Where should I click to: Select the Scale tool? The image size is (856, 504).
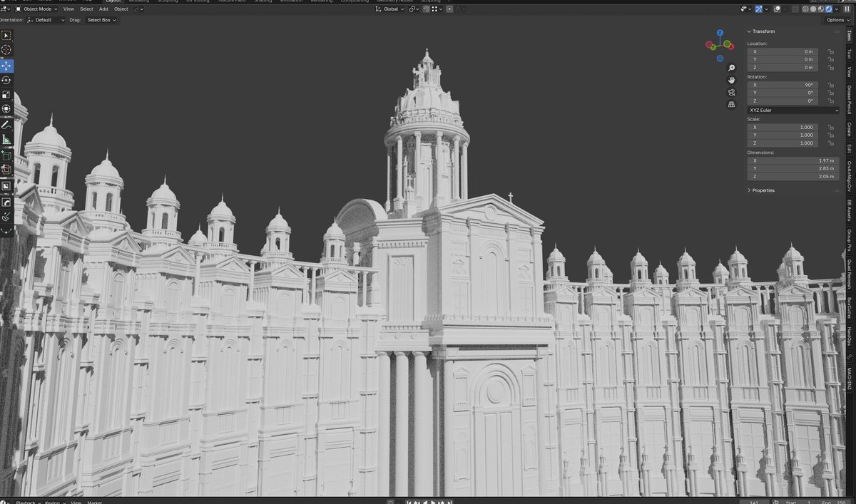click(x=6, y=94)
